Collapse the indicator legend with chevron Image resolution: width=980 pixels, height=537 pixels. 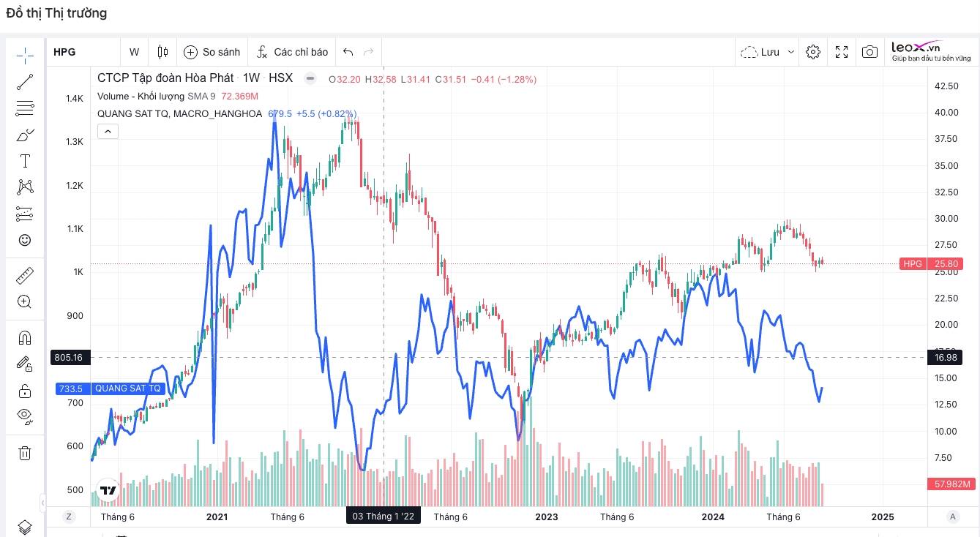coord(107,132)
